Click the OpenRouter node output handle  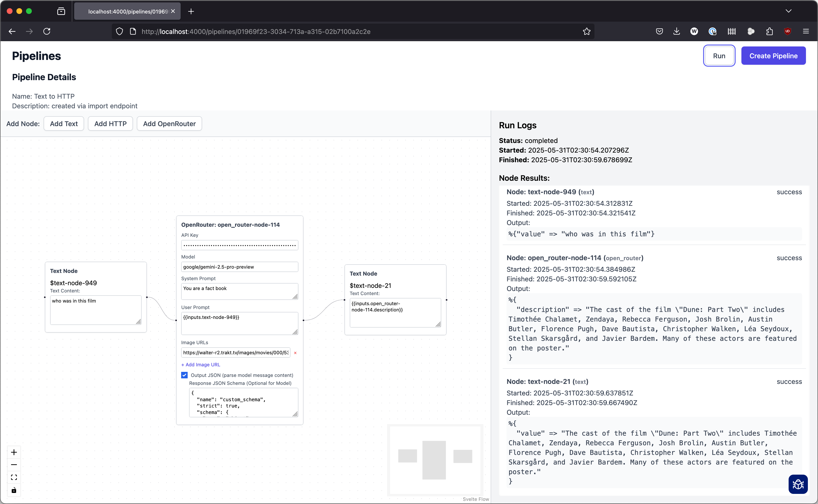[x=303, y=320]
